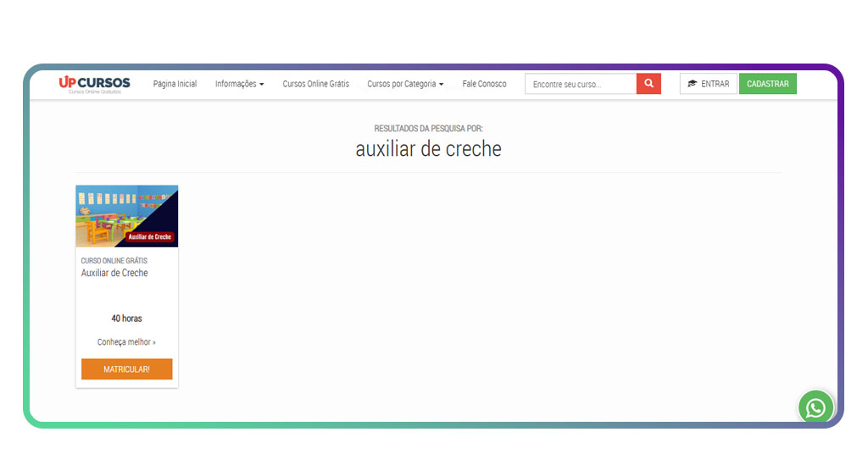Click the 'CURSO ONLINE GRÁTIS' card label
The width and height of the screenshot is (868, 454).
[114, 261]
